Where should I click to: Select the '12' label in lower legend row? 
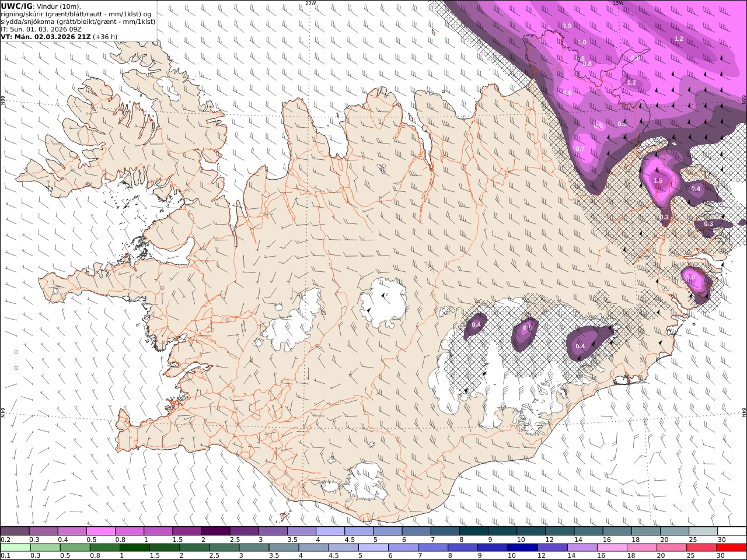(x=542, y=555)
